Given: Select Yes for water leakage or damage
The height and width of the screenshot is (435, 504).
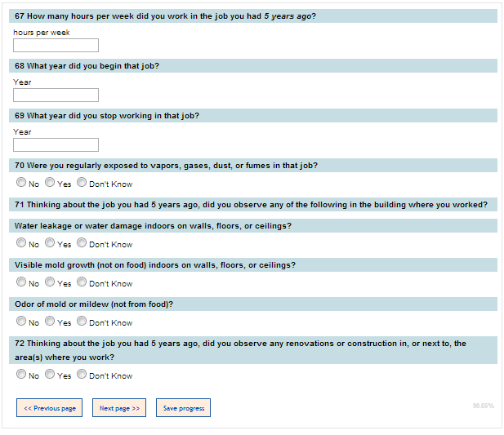Looking at the screenshot, I should [x=50, y=243].
